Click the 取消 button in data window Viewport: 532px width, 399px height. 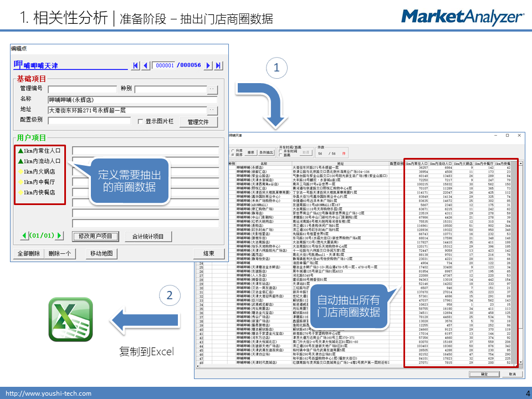(512, 374)
